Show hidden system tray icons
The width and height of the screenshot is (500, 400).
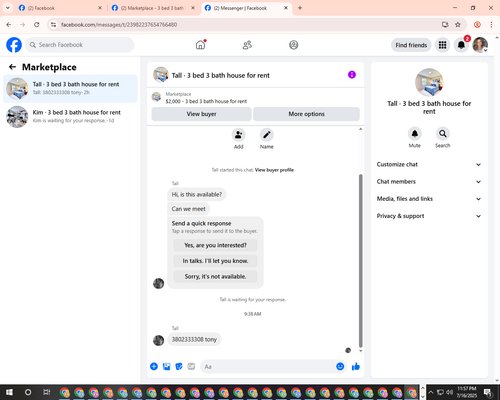430,392
